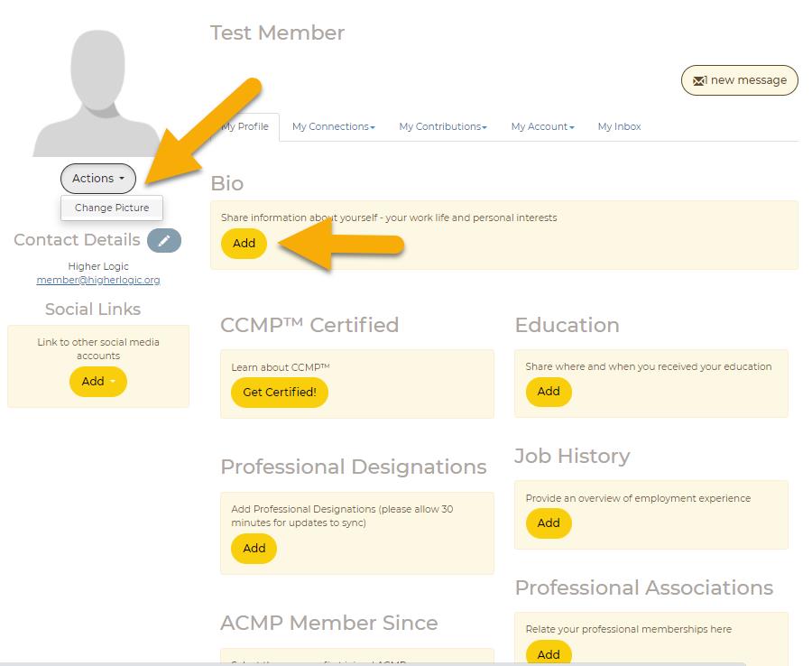812x666 pixels.
Task: Open the Social Links Add dropdown
Action: (x=97, y=382)
